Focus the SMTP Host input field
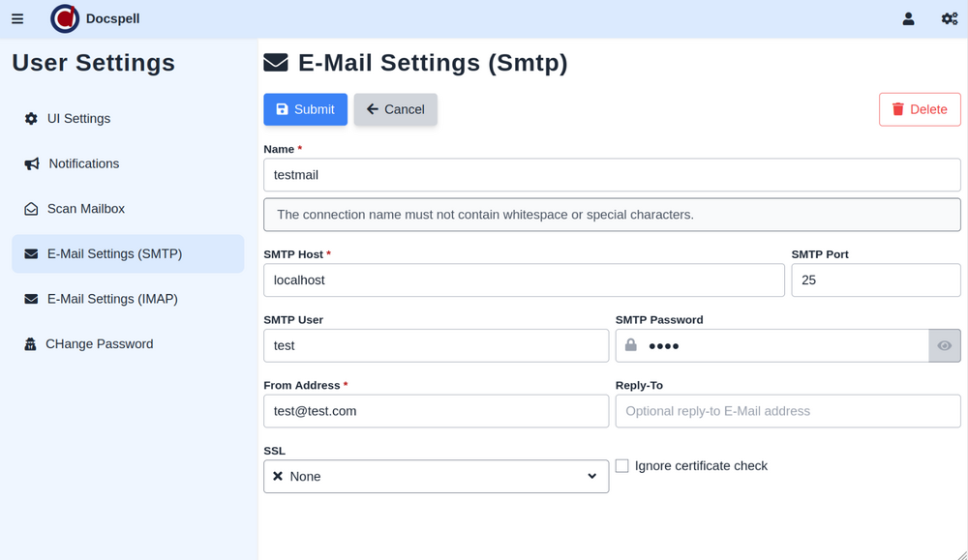This screenshot has height=560, width=968. click(523, 280)
